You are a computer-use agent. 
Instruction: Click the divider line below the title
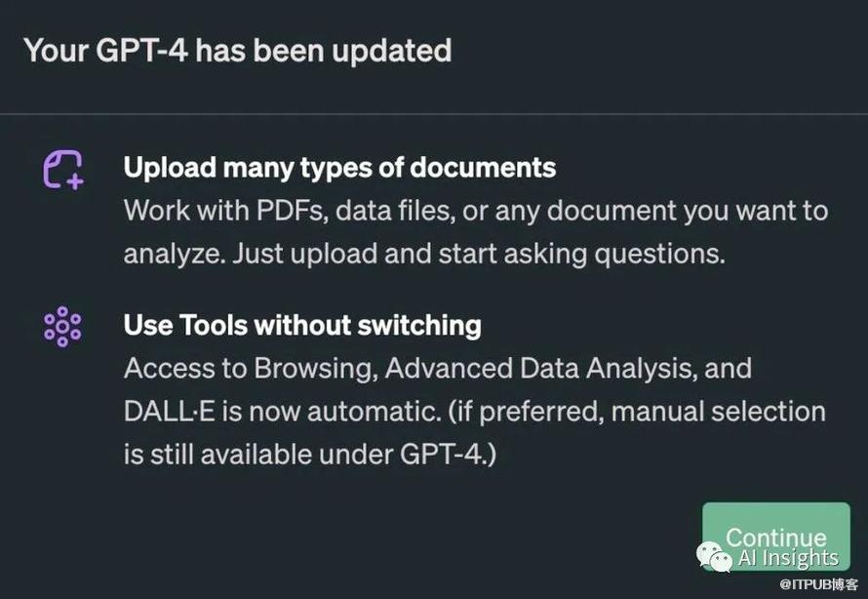(434, 114)
